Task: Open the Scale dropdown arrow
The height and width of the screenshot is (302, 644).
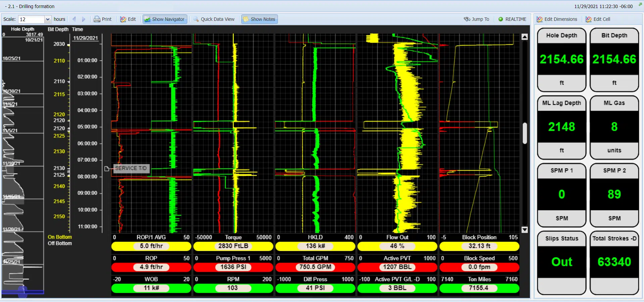Action: click(x=48, y=19)
